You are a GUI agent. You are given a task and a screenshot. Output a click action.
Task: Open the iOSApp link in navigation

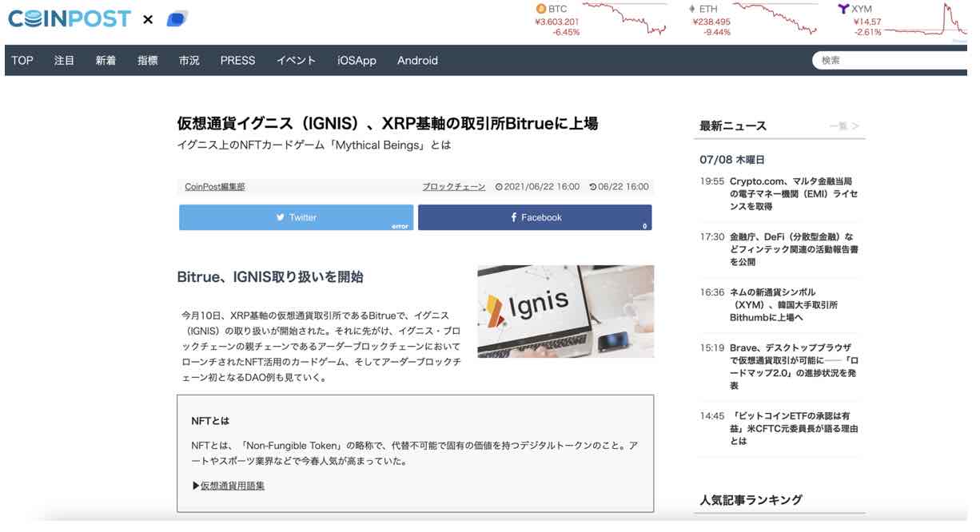pyautogui.click(x=357, y=61)
